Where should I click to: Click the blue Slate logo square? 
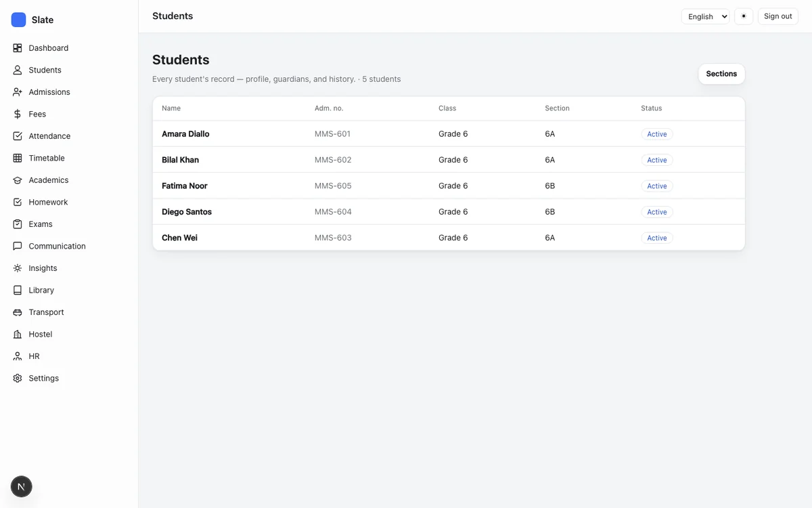coord(18,20)
